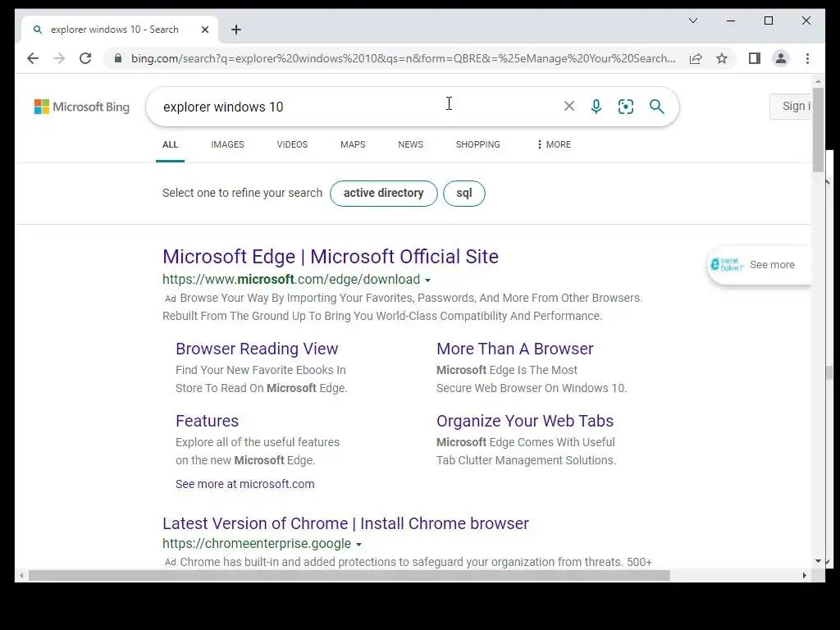Refine search with 'active directory' chip
This screenshot has width=840, height=630.
[384, 194]
